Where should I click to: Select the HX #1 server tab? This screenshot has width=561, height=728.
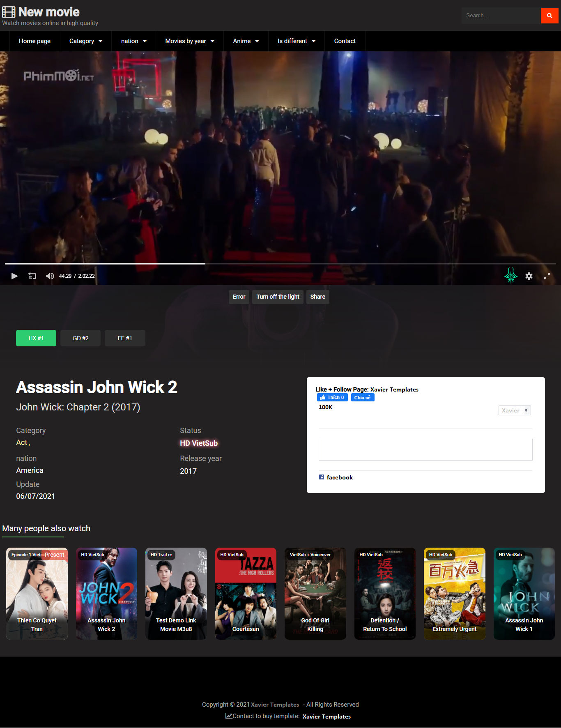tap(36, 338)
